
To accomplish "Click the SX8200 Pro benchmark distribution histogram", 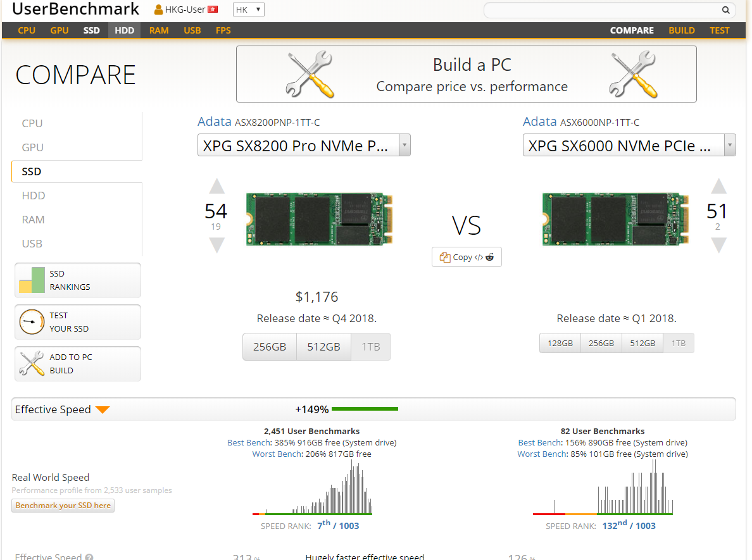I will click(312, 488).
